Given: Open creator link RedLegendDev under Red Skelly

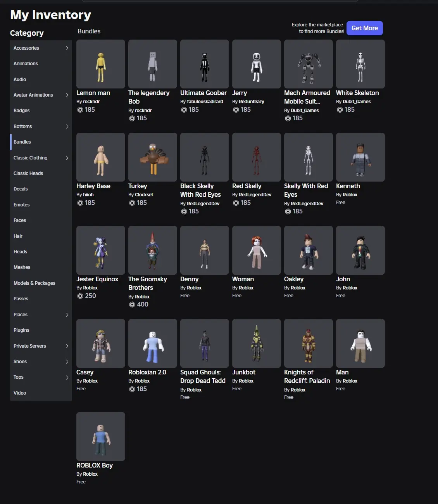Looking at the screenshot, I should tap(255, 195).
